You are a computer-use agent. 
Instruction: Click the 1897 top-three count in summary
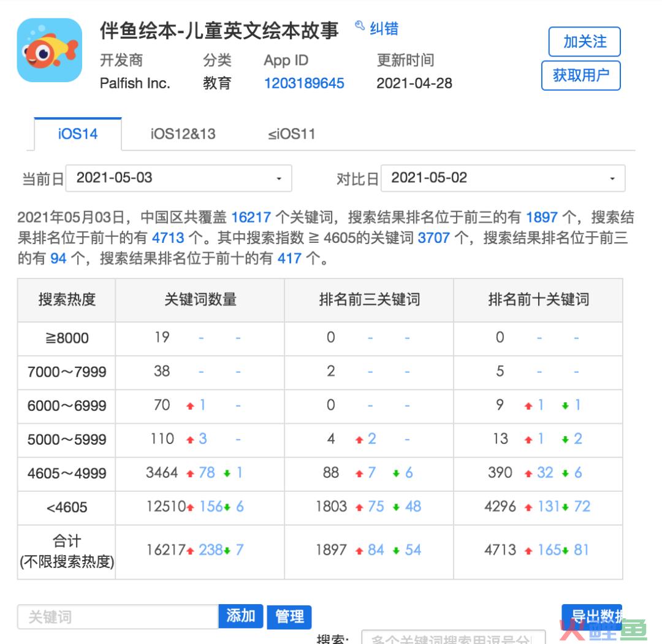tap(542, 217)
